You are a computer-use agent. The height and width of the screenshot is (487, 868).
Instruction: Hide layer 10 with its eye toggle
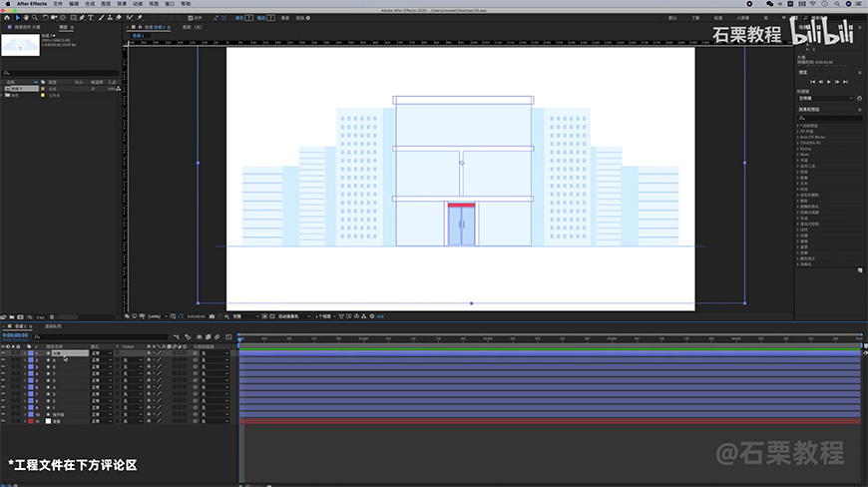click(x=3, y=414)
